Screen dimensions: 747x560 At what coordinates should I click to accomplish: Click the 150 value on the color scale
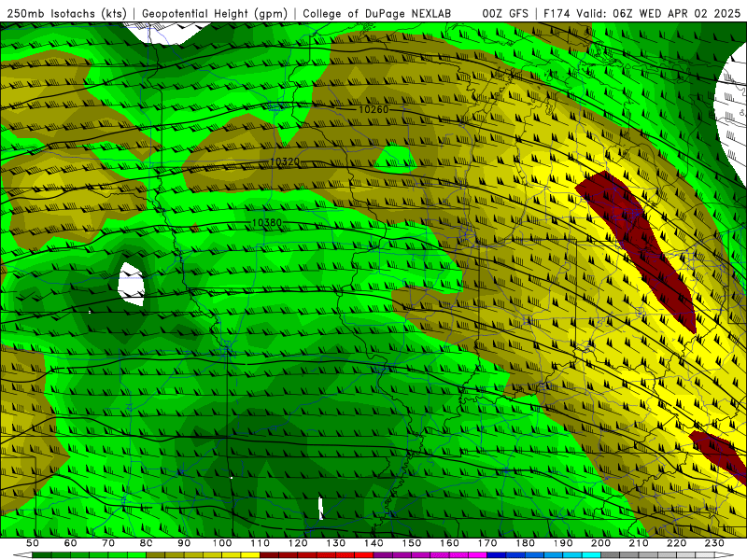tap(412, 543)
